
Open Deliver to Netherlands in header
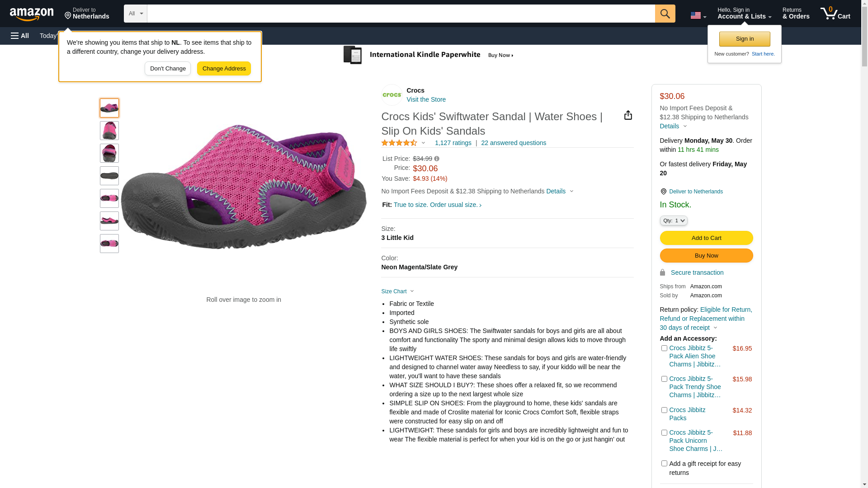pyautogui.click(x=87, y=14)
